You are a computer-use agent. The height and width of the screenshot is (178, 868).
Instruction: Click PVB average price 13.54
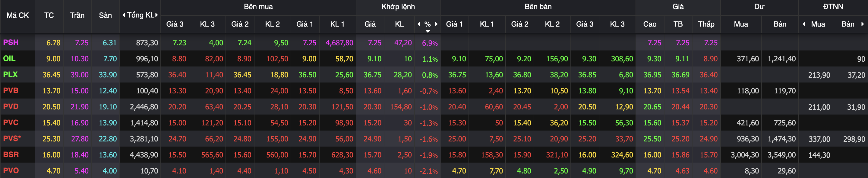click(680, 91)
